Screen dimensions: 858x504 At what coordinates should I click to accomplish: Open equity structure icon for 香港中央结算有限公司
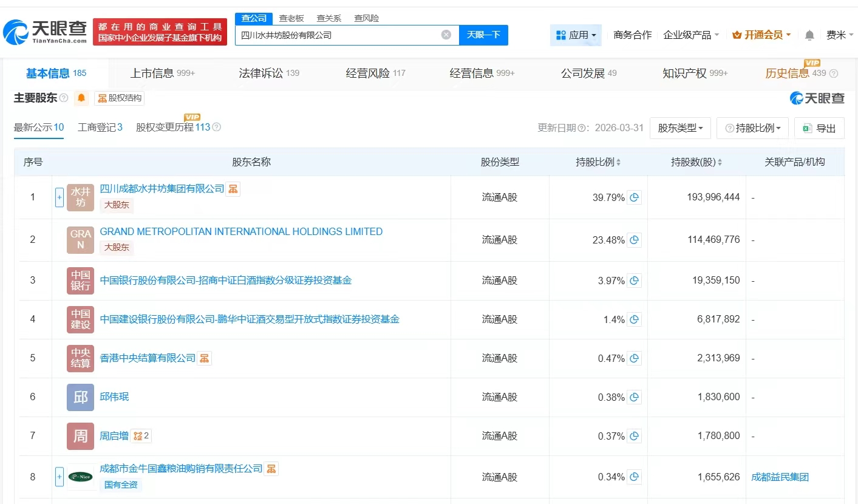tap(205, 358)
